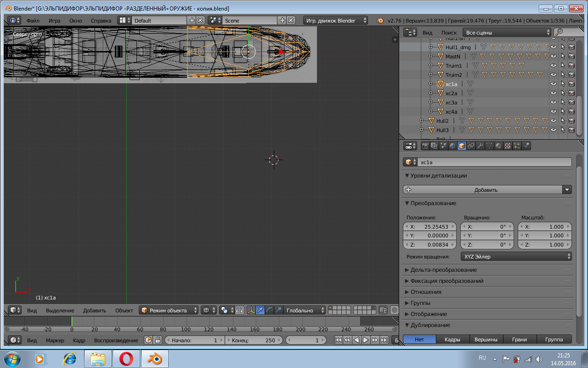Hide xc2a using its eye icon

(x=553, y=93)
